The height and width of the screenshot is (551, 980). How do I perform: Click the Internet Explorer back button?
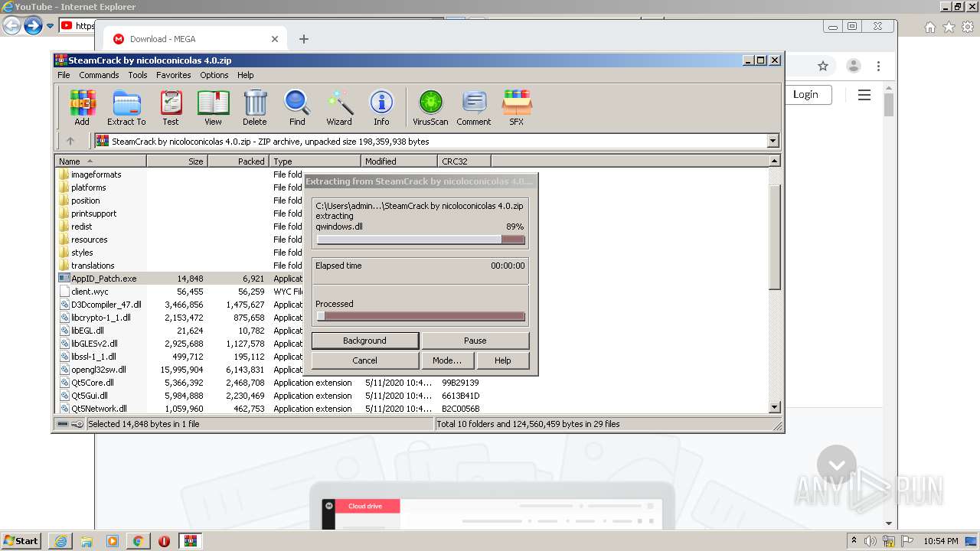coord(11,26)
